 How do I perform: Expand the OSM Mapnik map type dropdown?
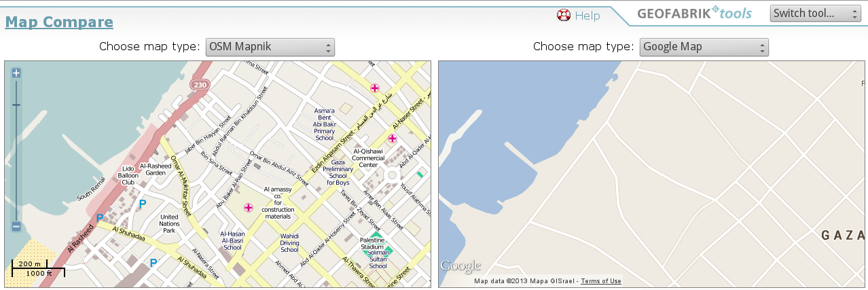tap(270, 47)
